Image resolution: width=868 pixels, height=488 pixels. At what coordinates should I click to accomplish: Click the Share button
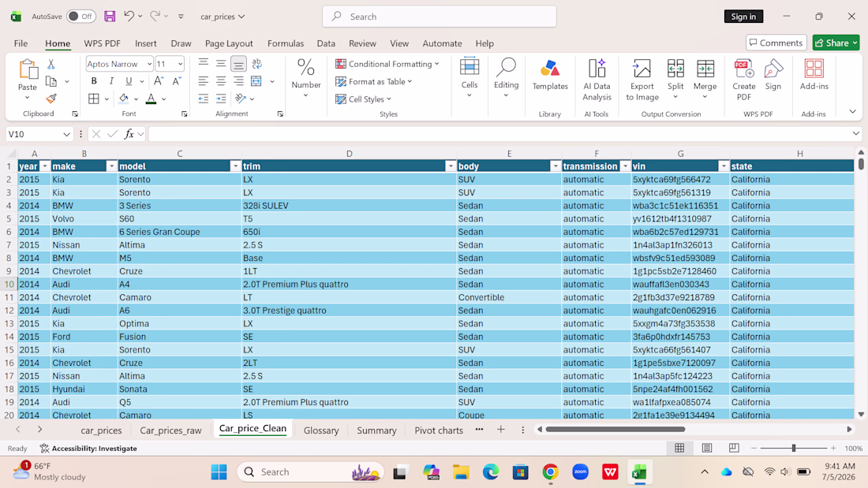[836, 43]
